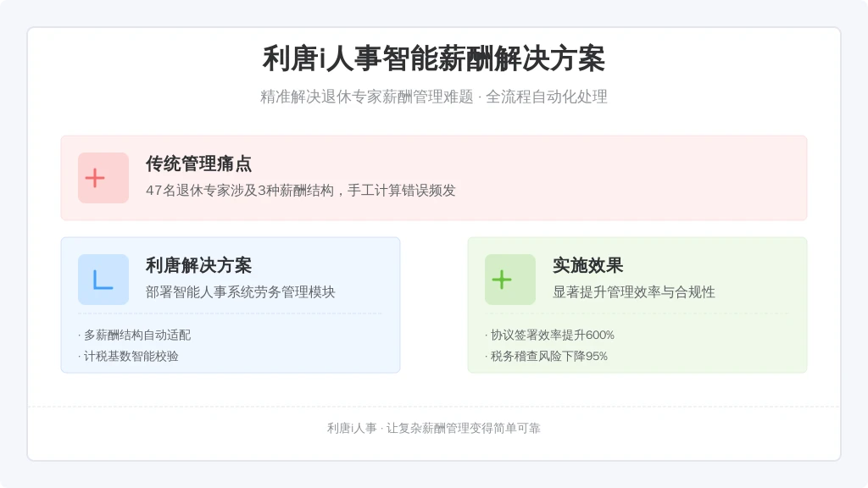Click the footer text 利唐i人事 · 让复杂薪酬管理变得简单可靠
868x488 pixels.
434,428
